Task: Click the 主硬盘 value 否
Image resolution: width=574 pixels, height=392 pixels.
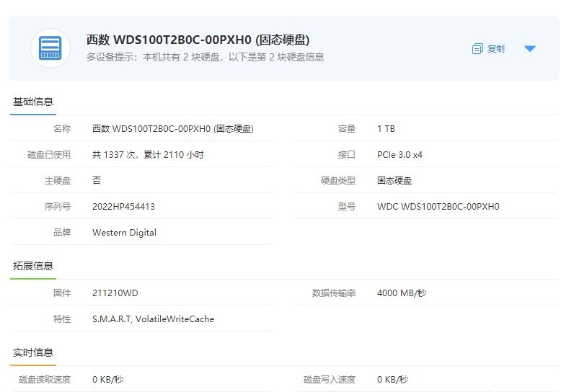Action: [97, 181]
